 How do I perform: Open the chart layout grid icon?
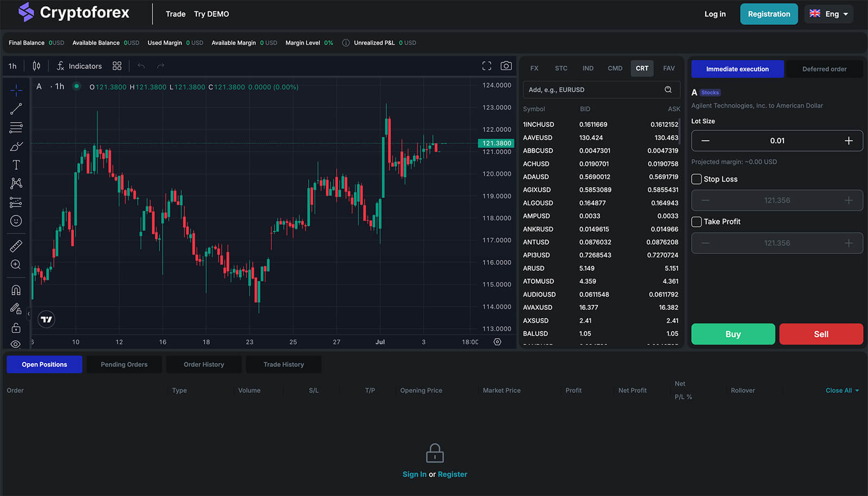point(117,66)
